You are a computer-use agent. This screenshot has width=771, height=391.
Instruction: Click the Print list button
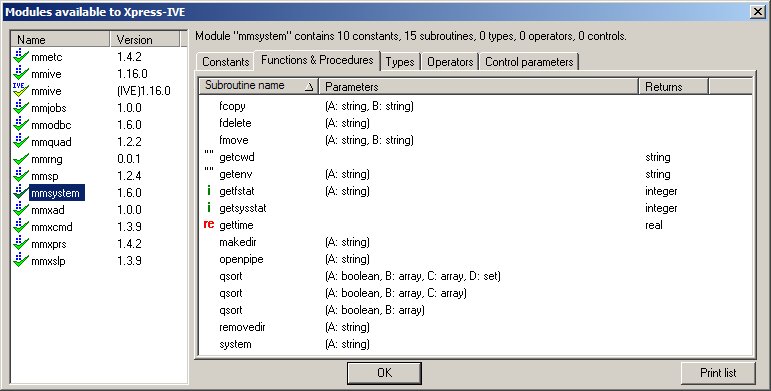coord(718,373)
